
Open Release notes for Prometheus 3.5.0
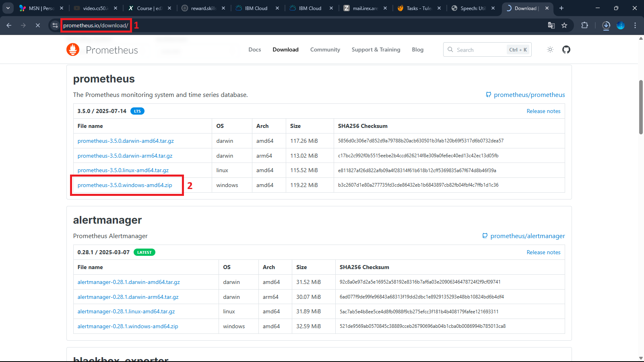[543, 111]
